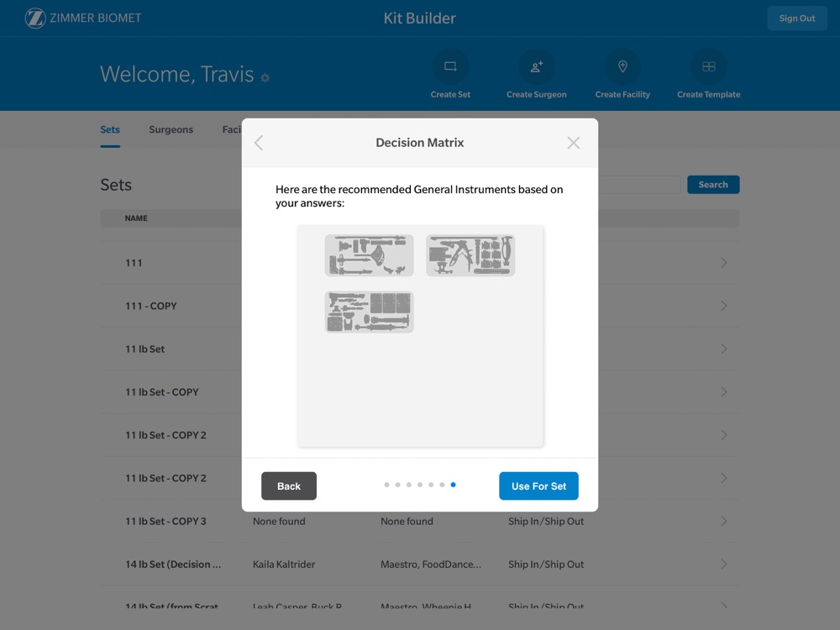Switch to the Surgeons tab
Viewport: 840px width, 630px height.
point(171,129)
